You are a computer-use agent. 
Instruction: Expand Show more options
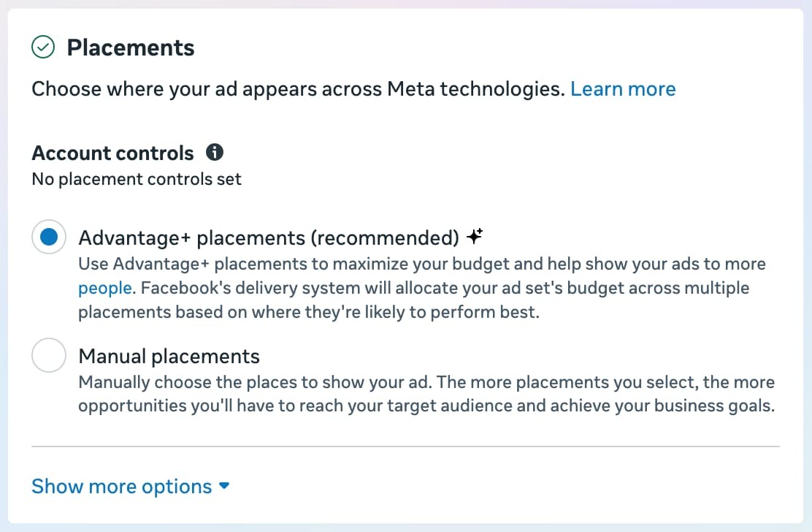(121, 487)
